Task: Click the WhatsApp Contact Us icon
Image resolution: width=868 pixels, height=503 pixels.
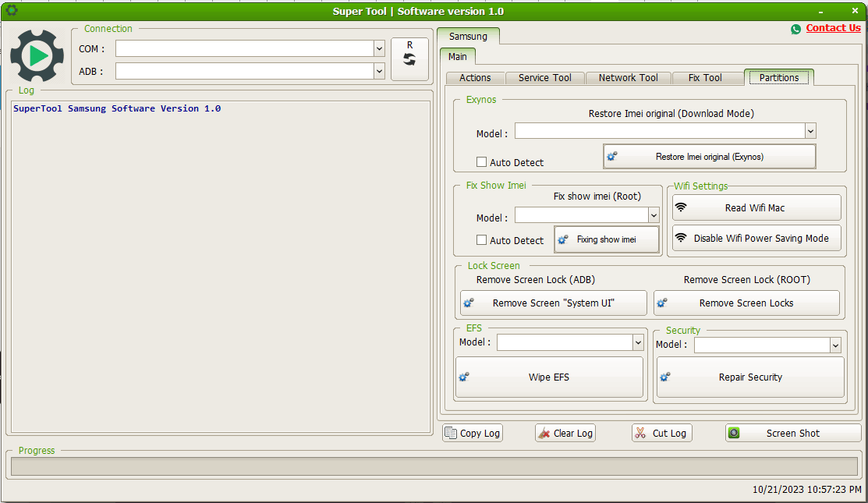Action: coord(795,28)
